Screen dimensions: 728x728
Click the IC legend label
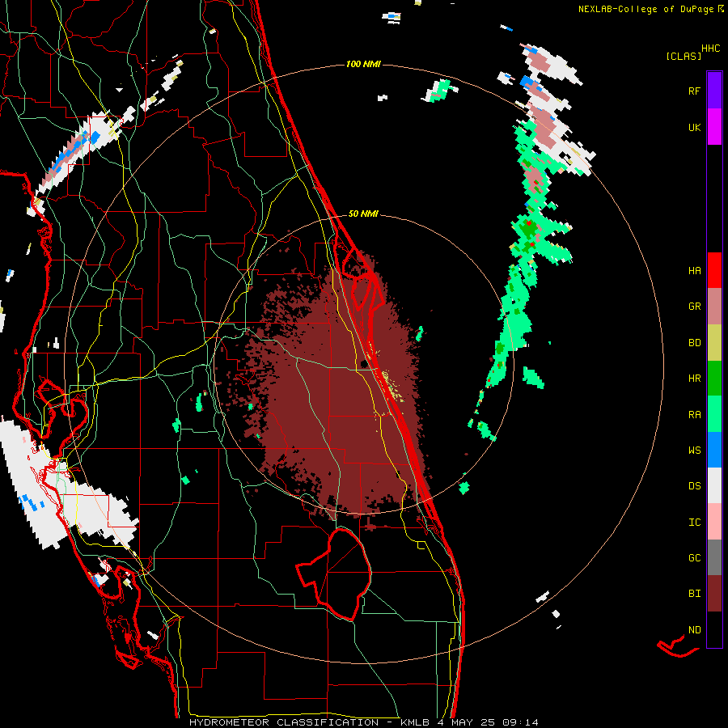(x=694, y=523)
